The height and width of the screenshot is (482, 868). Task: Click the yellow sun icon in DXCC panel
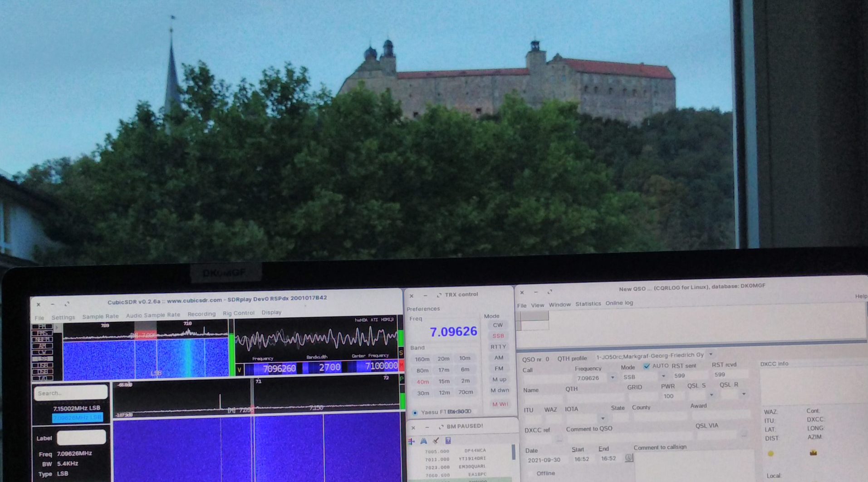tap(770, 453)
